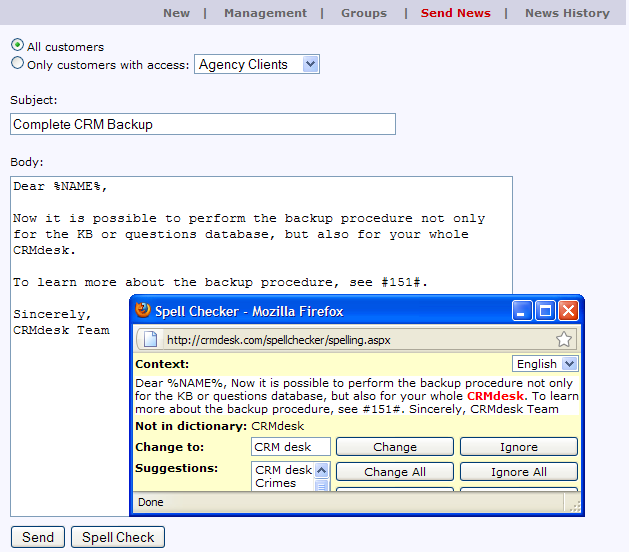This screenshot has height=552, width=629.
Task: Open the Send News tab
Action: point(456,13)
